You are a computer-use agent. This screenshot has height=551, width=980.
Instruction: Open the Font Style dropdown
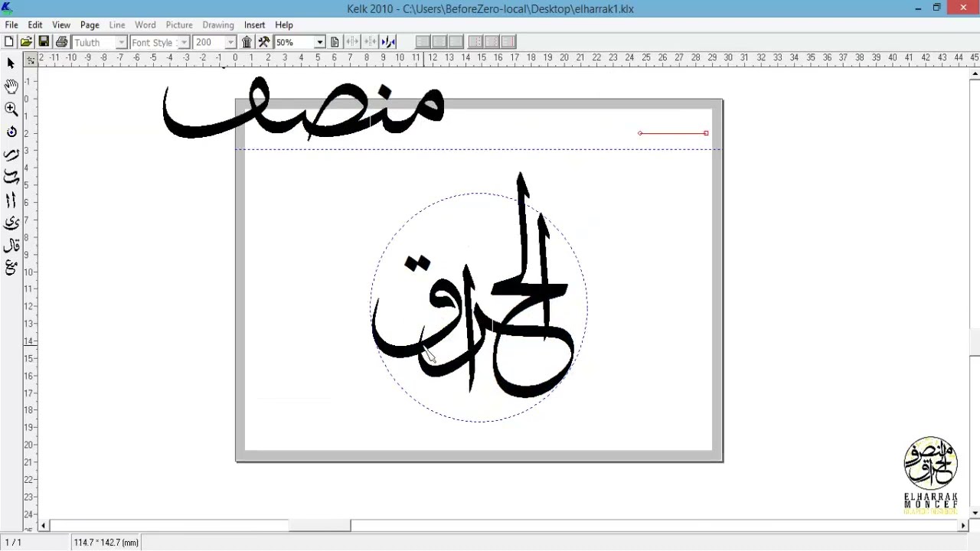pyautogui.click(x=184, y=42)
